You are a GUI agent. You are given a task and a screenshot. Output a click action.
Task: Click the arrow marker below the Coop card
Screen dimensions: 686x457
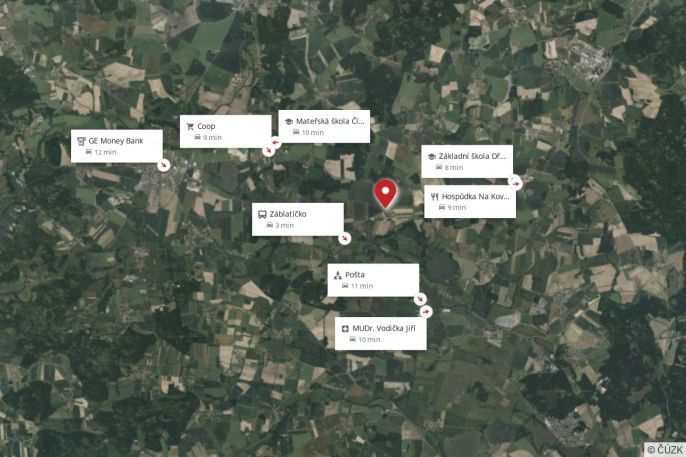pyautogui.click(x=268, y=150)
